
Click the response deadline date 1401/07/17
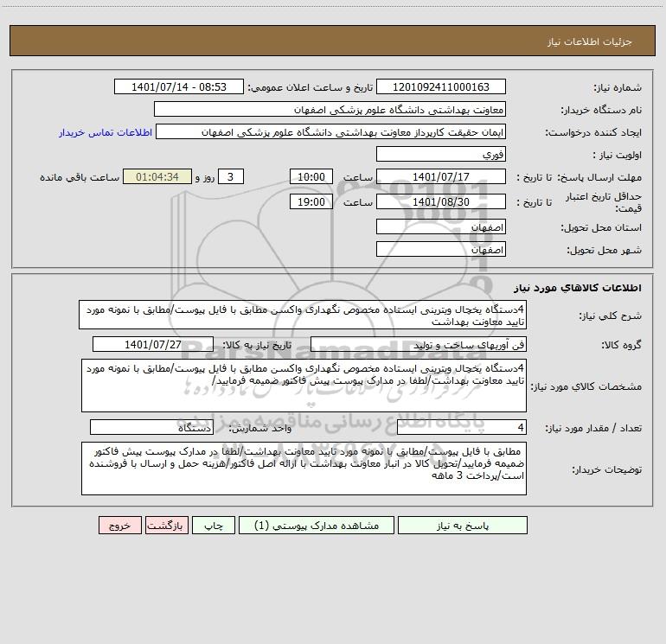(x=441, y=176)
